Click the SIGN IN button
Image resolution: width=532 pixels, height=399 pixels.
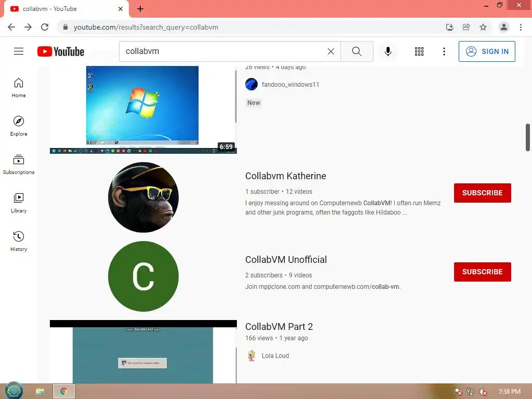tap(487, 51)
